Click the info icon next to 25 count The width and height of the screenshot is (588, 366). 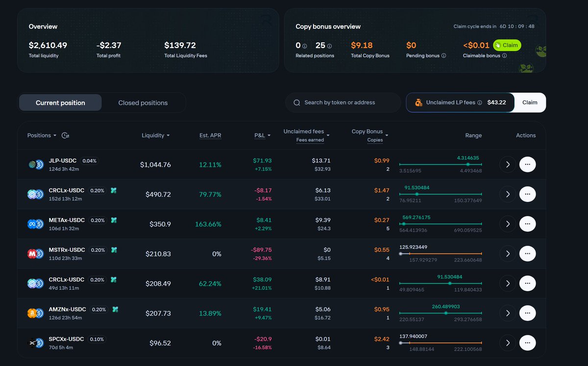click(x=329, y=46)
